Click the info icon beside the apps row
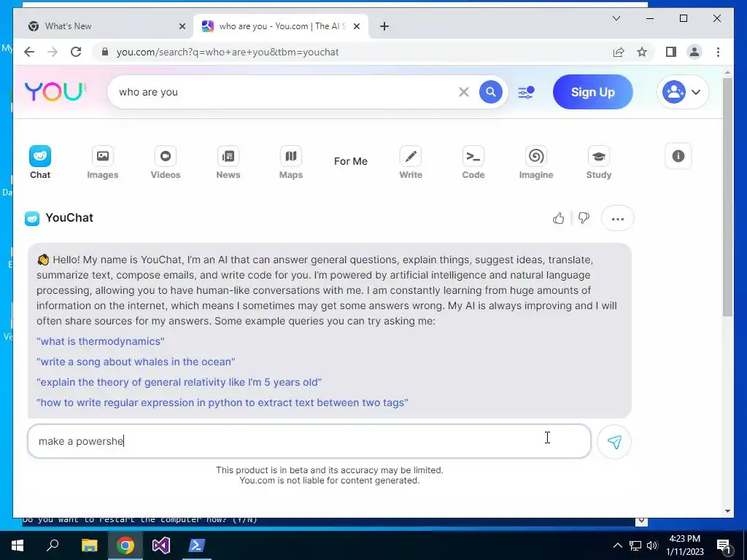747x560 pixels. coord(678,156)
